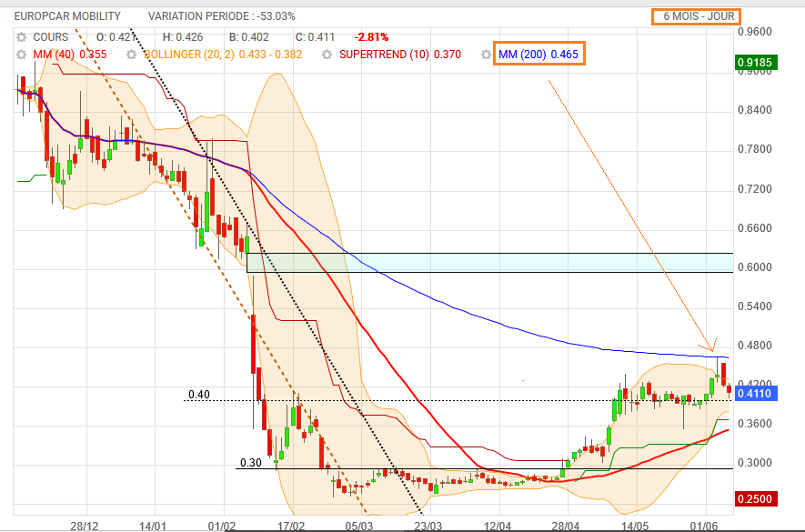This screenshot has width=805, height=532.
Task: Click the 14/01 date axis label
Action: click(x=153, y=527)
